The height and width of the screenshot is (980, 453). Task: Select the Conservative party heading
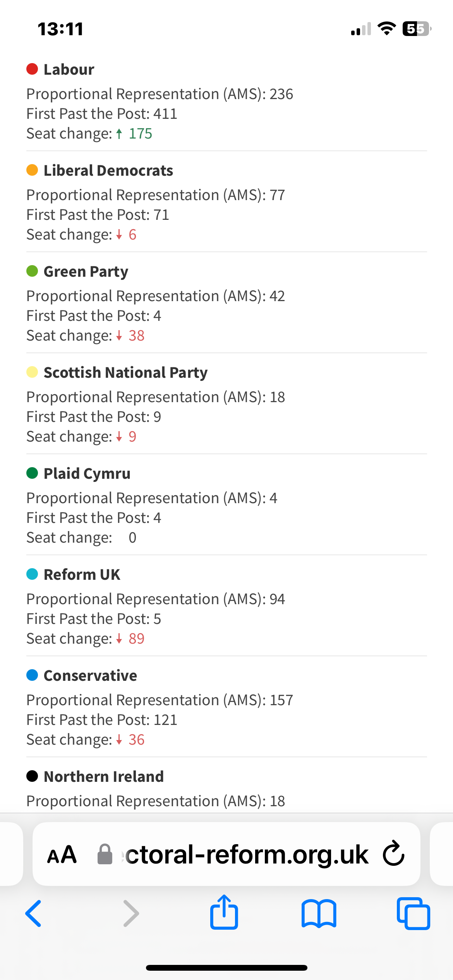click(x=90, y=676)
